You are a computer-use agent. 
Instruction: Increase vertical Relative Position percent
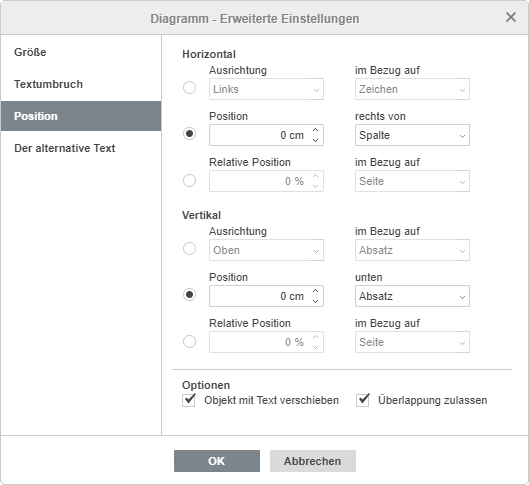click(x=315, y=337)
